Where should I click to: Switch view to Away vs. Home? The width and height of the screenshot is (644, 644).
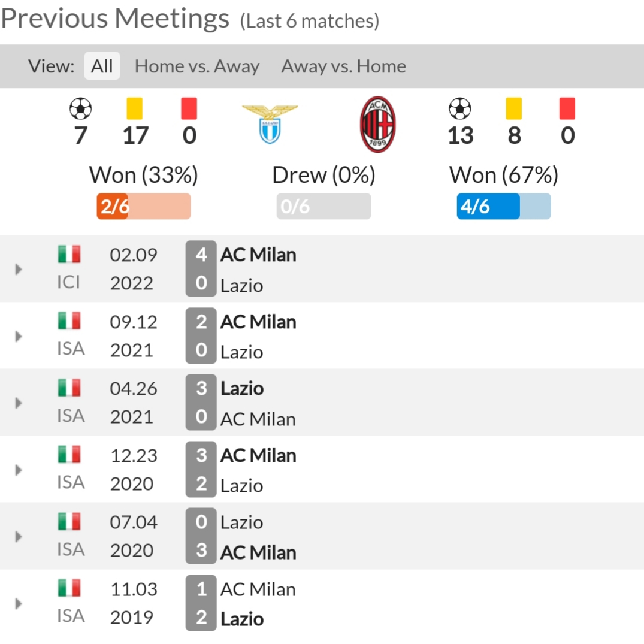pyautogui.click(x=344, y=66)
